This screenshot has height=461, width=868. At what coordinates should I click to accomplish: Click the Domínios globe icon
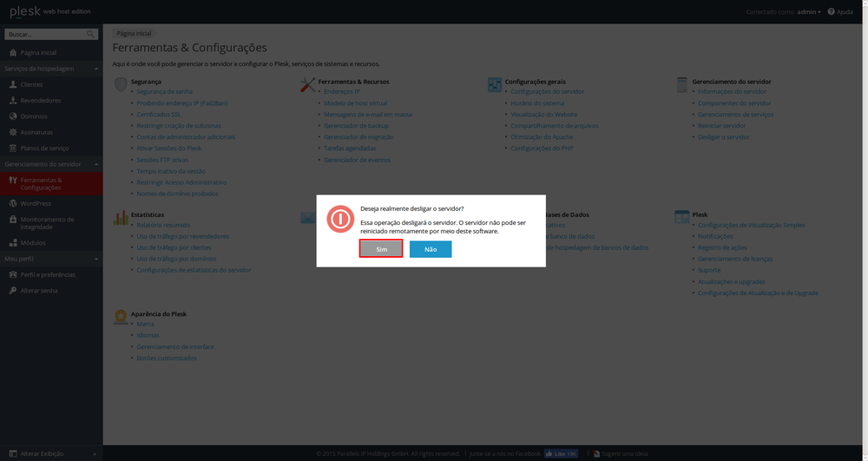coord(12,116)
